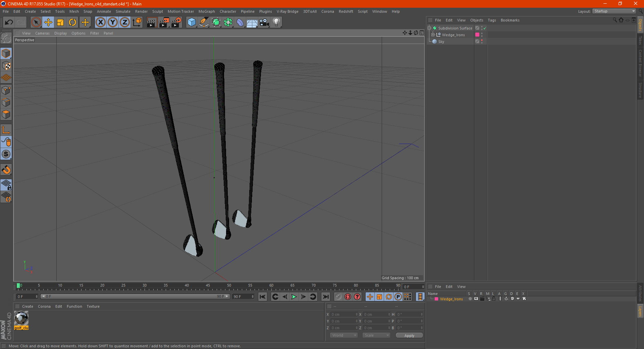This screenshot has height=349, width=644.
Task: Click the frame 45 timeline marker
Action: point(208,286)
